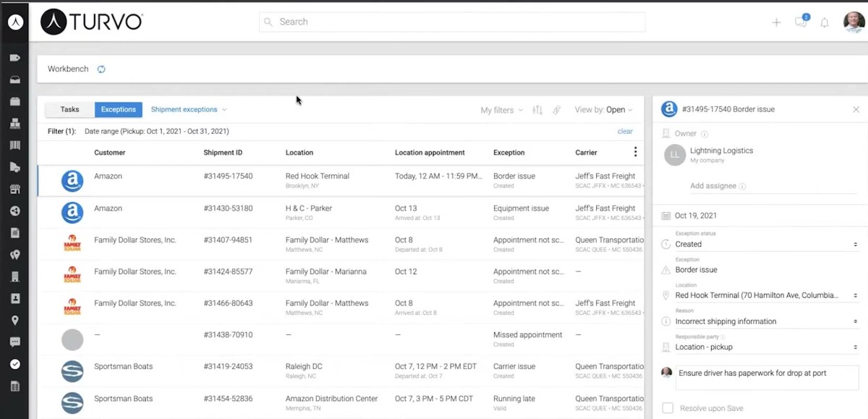Viewport: 868px width, 419px height.
Task: Click the Equipment issue exception cell
Action: 521,212
